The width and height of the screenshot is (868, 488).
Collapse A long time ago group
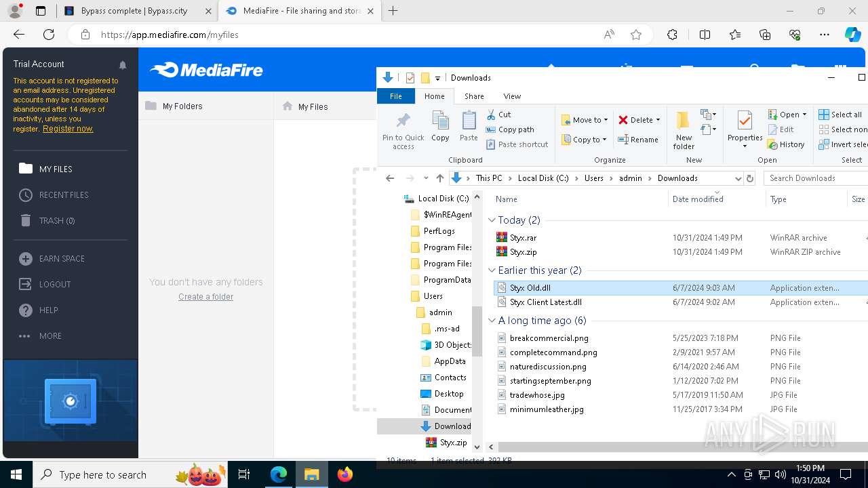click(492, 321)
